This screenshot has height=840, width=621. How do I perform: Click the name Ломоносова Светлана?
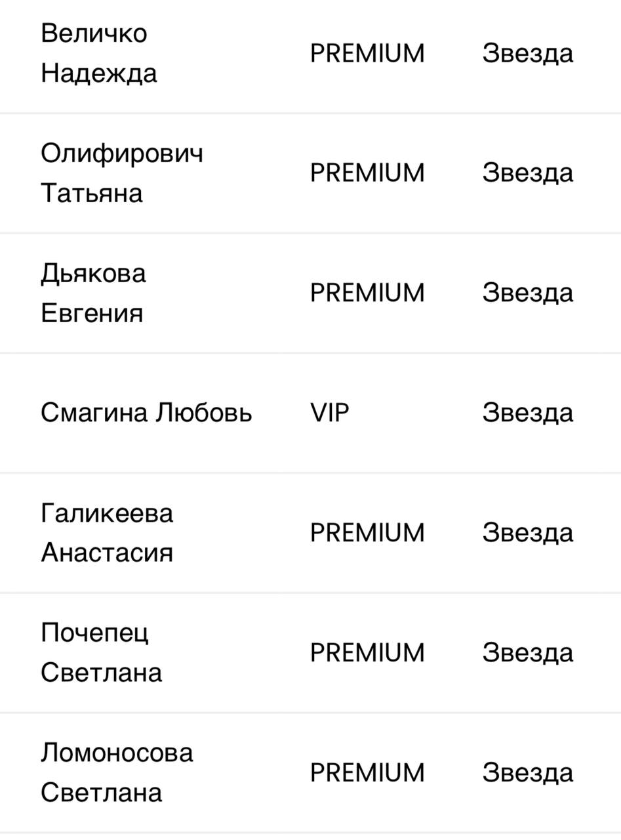click(117, 772)
